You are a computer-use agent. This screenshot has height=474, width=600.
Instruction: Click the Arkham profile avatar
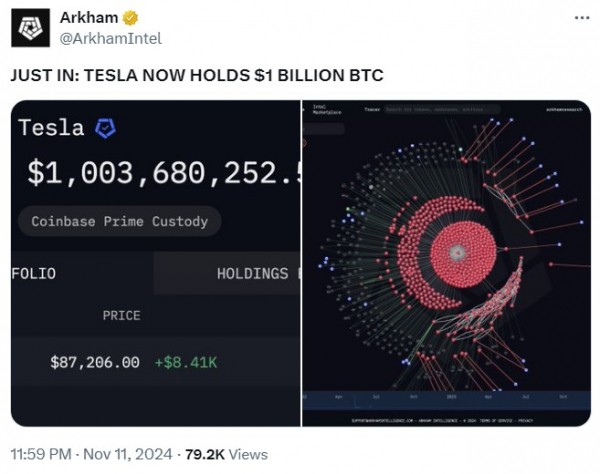[x=30, y=27]
